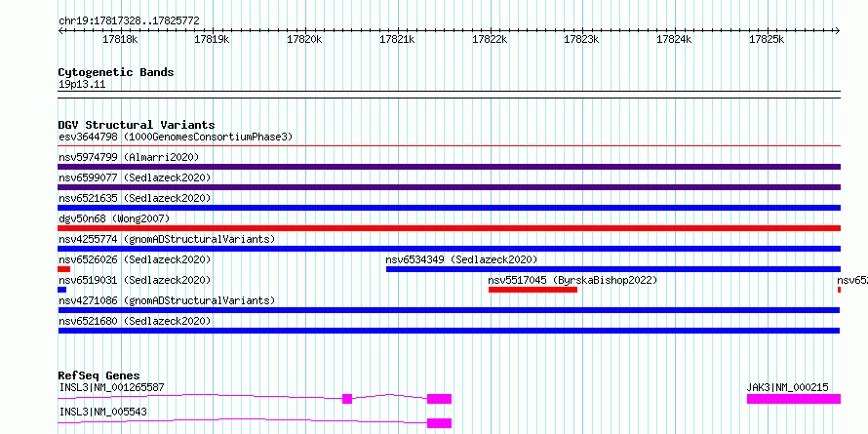Open variant nsv5517045 (ByrskaBishop2022) label
The image size is (868, 434).
point(572,280)
